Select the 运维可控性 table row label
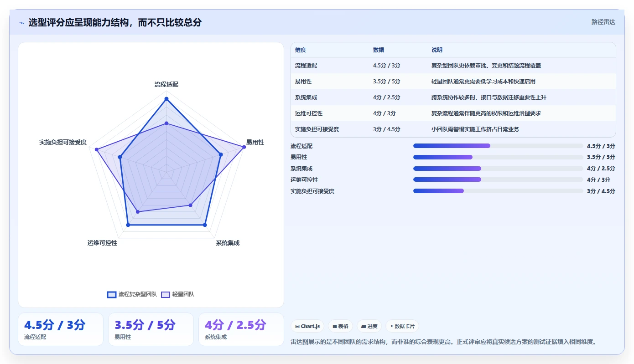Viewport: 634px width, 364px height. (x=309, y=113)
